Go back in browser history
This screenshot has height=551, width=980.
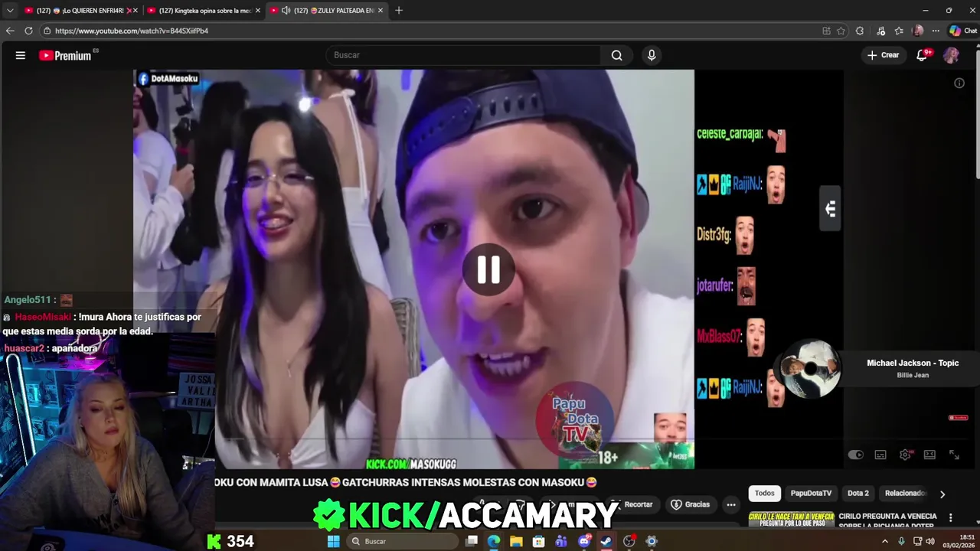(10, 31)
